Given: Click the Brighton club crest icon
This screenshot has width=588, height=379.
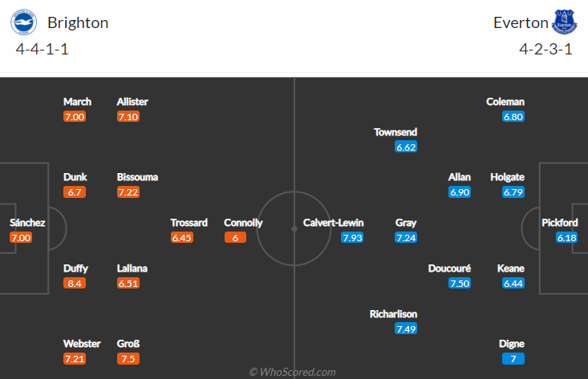Looking at the screenshot, I should pyautogui.click(x=23, y=22).
